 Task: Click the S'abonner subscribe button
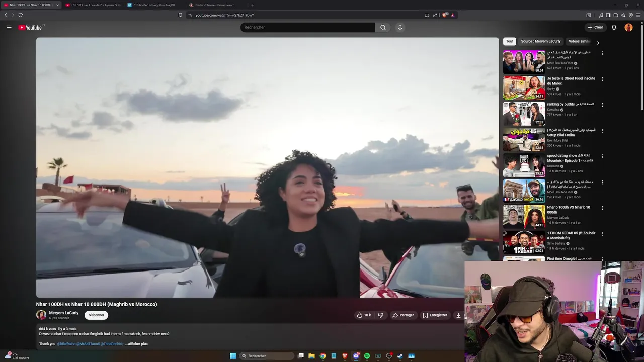96,315
